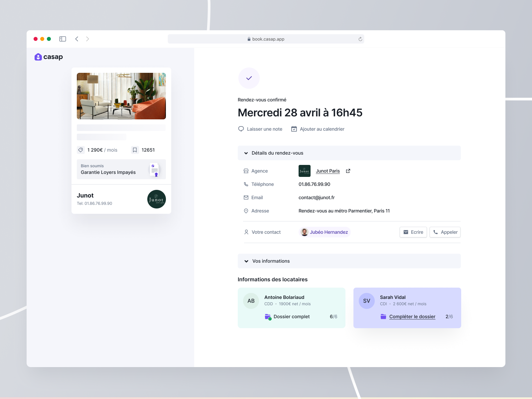Click the lock icon in the address bar
This screenshot has width=532, height=399.
tap(249, 39)
